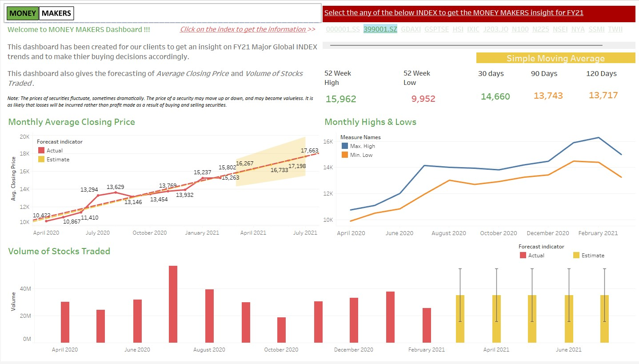Select the TWII index

pos(615,29)
